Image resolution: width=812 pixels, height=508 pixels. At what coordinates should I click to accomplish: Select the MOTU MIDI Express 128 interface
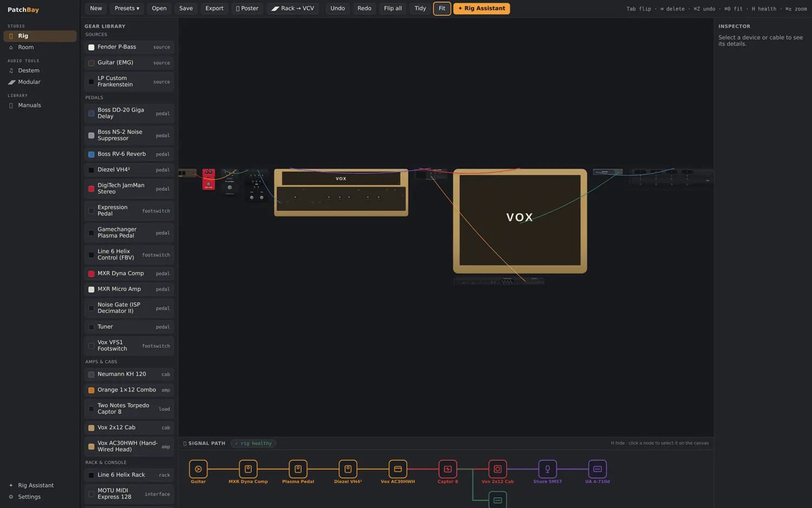(129, 494)
